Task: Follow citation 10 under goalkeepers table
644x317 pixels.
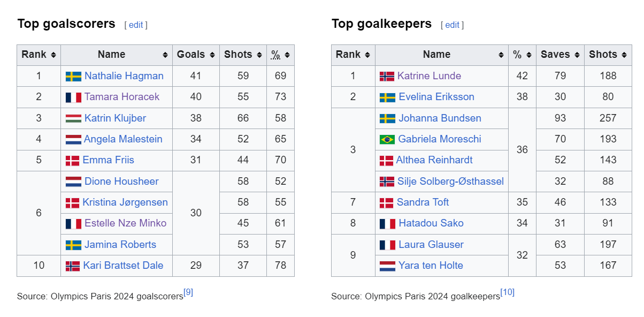Action: coord(507,292)
